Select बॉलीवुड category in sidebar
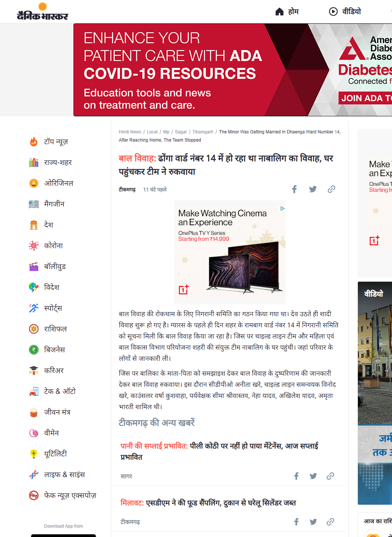The width and height of the screenshot is (392, 537). point(55,266)
